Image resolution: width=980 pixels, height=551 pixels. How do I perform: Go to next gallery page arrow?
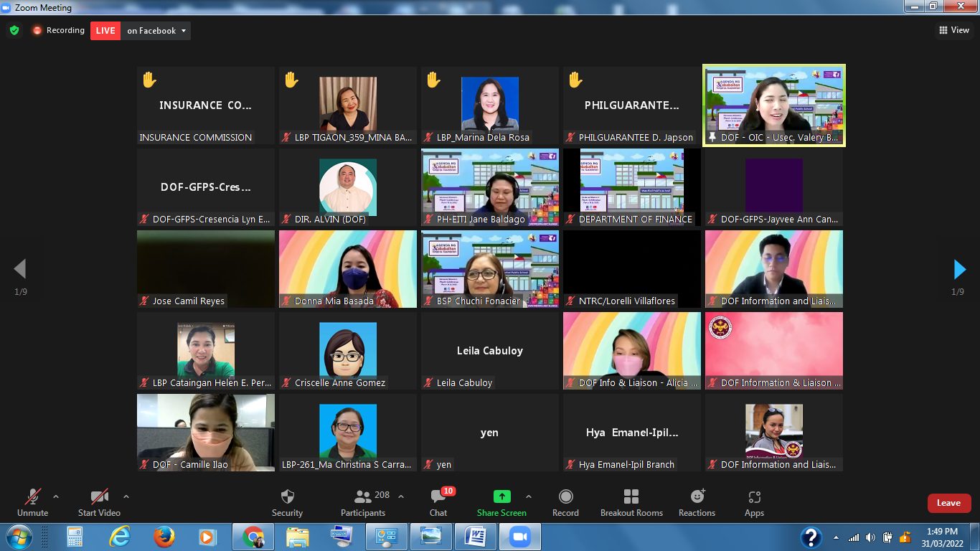960,269
